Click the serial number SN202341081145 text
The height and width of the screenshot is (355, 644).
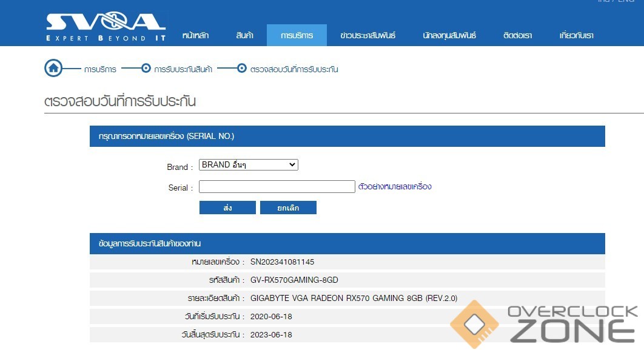(x=282, y=262)
